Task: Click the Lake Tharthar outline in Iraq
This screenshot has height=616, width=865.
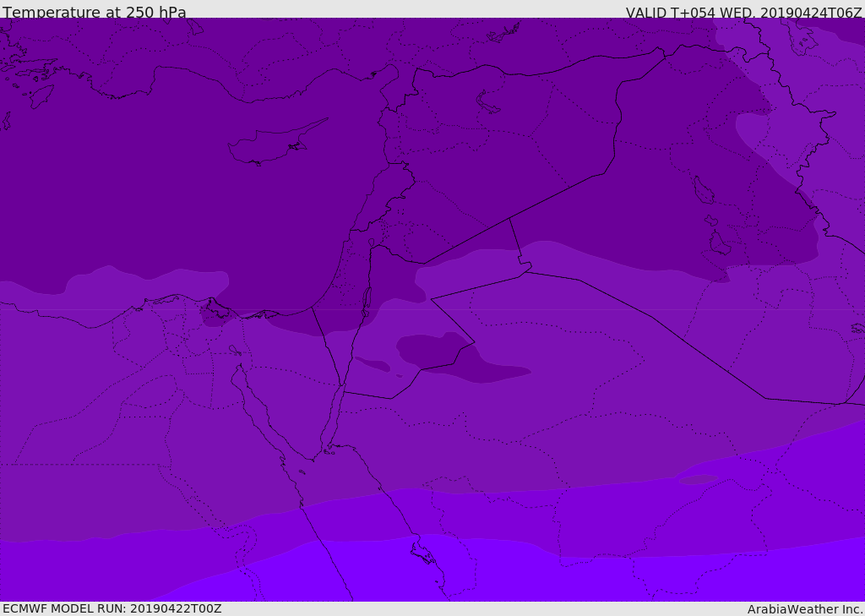Action: (x=702, y=190)
